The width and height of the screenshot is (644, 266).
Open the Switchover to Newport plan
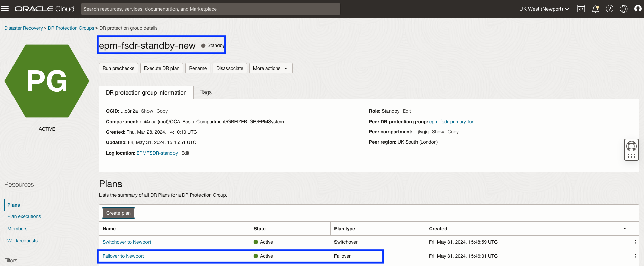click(127, 242)
